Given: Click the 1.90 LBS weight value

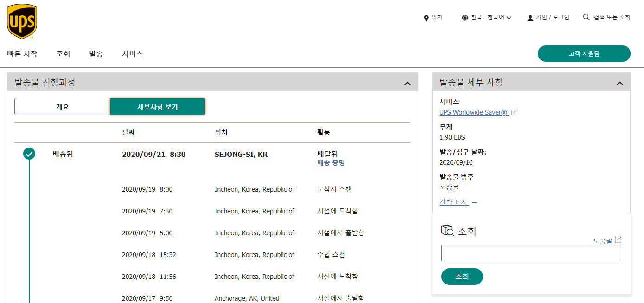Looking at the screenshot, I should [x=452, y=137].
